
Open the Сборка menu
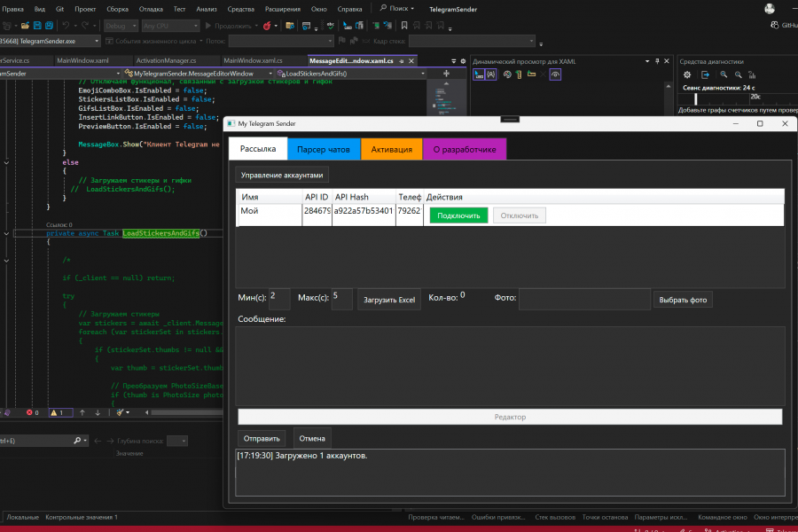[x=118, y=9]
